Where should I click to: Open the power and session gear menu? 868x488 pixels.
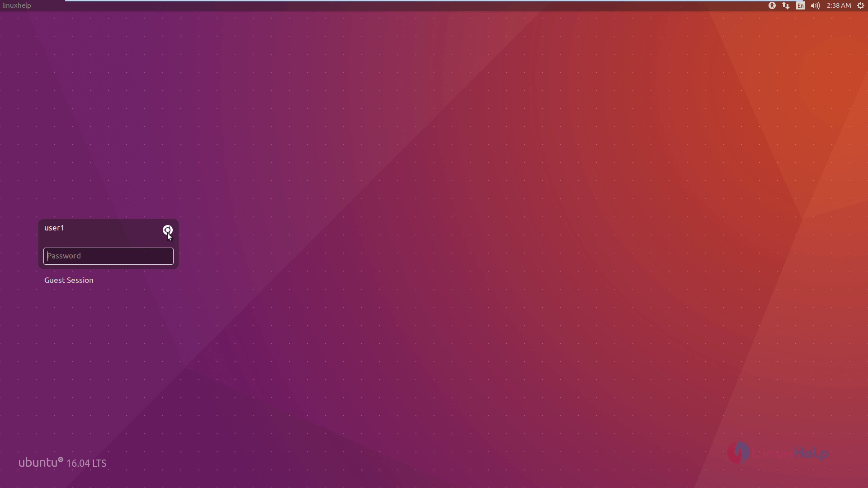click(861, 5)
